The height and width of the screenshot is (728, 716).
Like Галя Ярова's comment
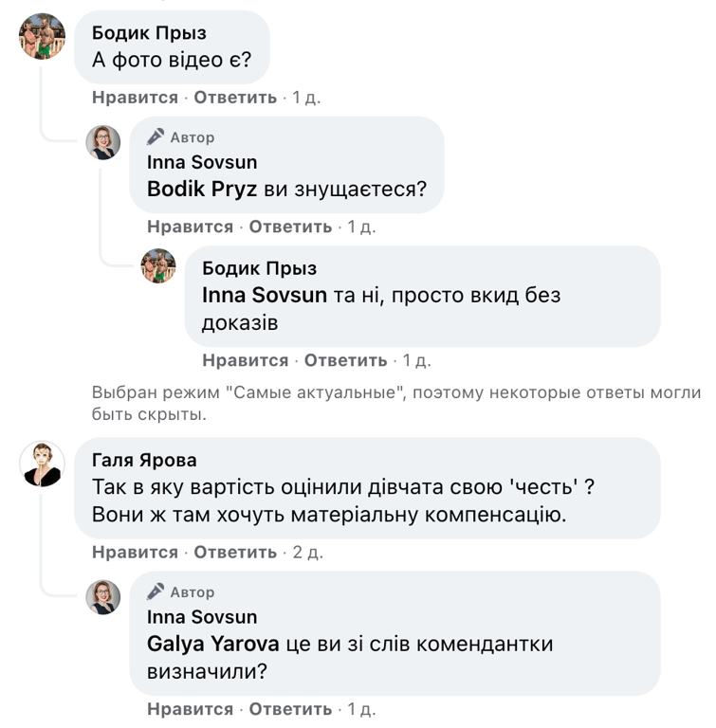[x=135, y=553]
